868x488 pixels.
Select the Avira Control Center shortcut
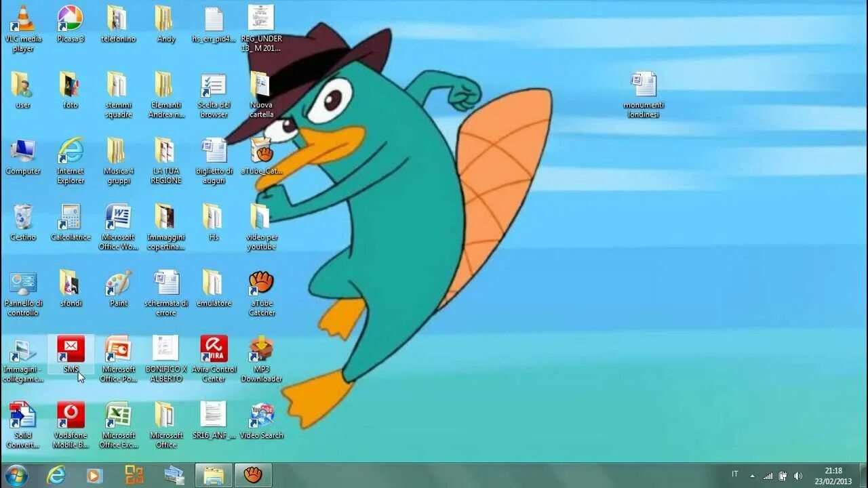point(214,359)
